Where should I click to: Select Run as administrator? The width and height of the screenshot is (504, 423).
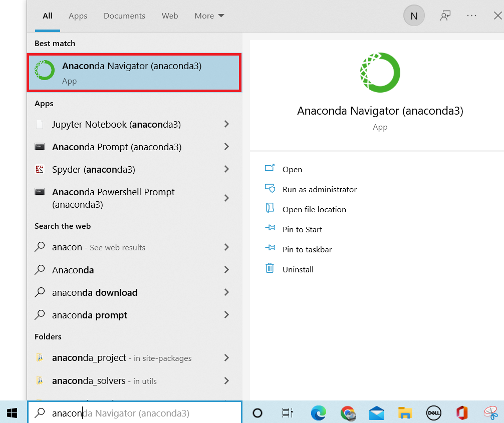(x=319, y=189)
